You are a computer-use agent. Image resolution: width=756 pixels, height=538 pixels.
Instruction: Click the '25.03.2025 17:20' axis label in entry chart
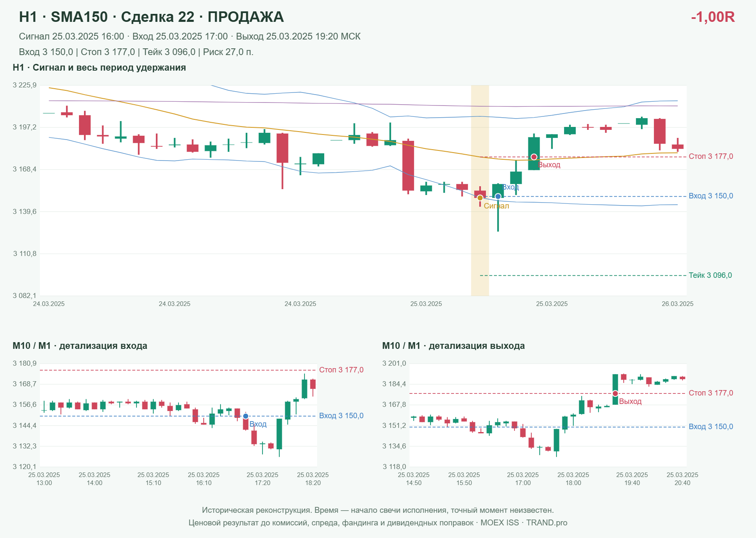262,479
